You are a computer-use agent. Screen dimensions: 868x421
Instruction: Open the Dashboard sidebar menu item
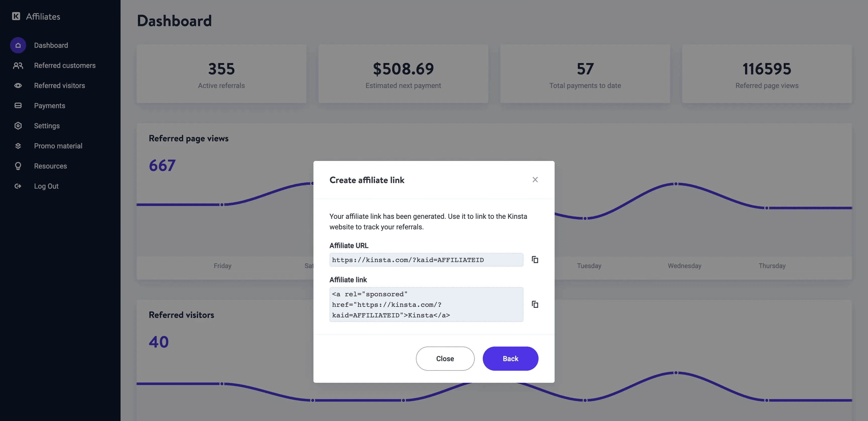tap(51, 45)
